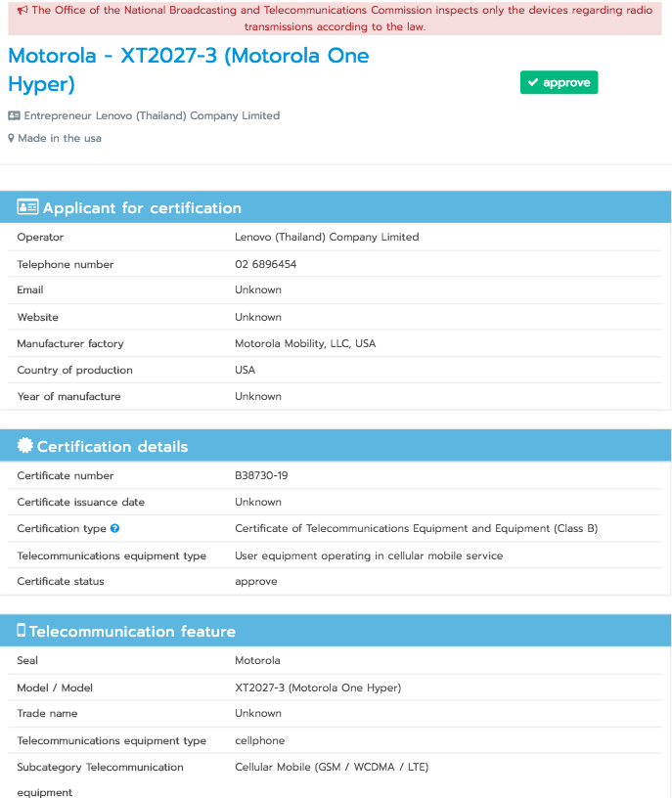
Task: Click the Motorola Mobility, LLC, USA value
Action: [305, 343]
